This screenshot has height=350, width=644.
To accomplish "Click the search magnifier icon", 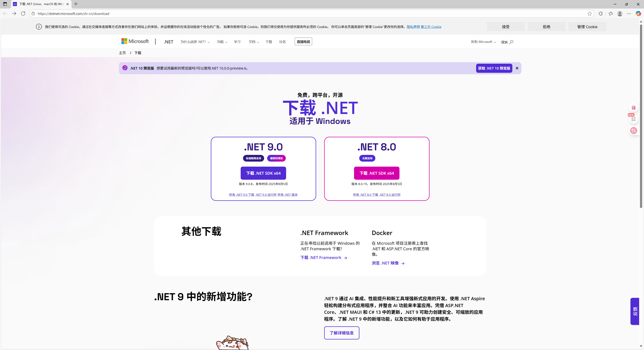I will (x=511, y=42).
